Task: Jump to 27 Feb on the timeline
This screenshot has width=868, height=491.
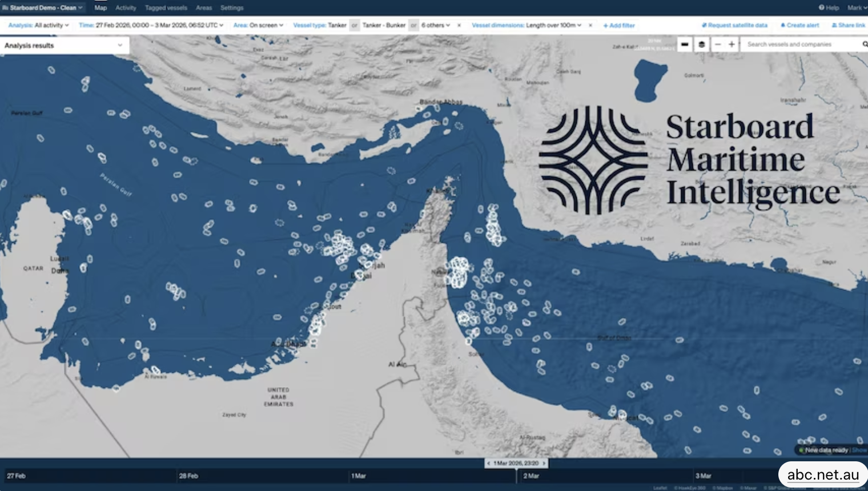Action: [16, 476]
